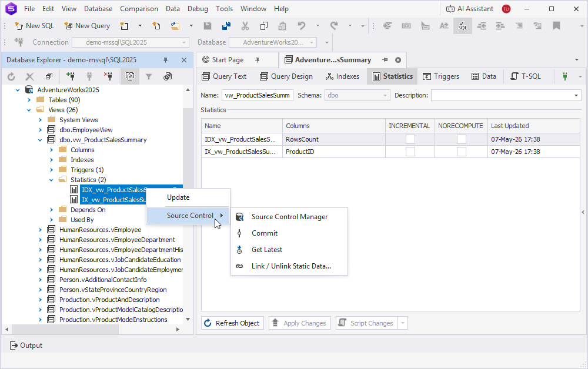This screenshot has height=369, width=588.
Task: Click the Filter funnel icon in explorer
Action: pos(149,76)
